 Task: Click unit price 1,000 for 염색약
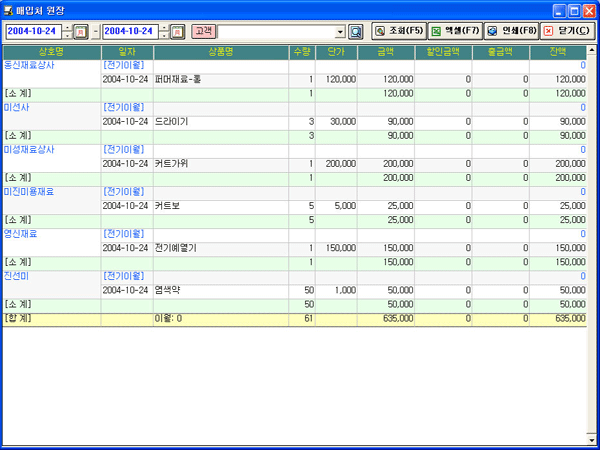pyautogui.click(x=345, y=290)
